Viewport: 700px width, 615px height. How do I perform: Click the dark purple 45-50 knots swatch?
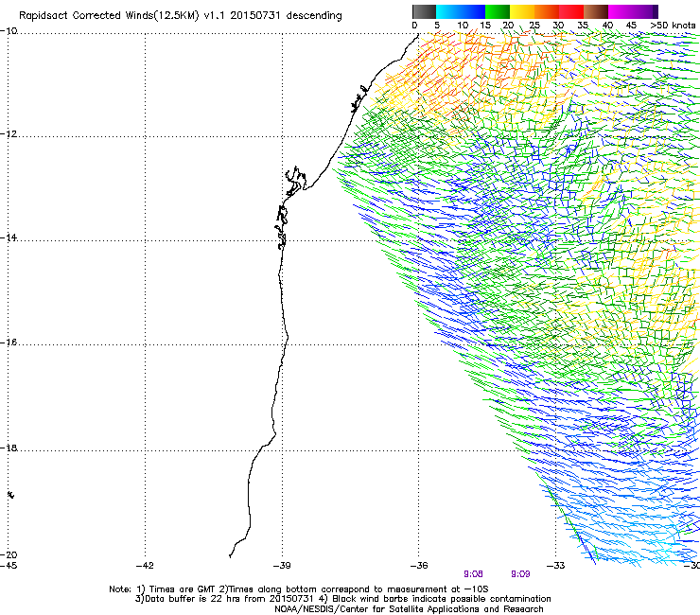pyautogui.click(x=645, y=11)
